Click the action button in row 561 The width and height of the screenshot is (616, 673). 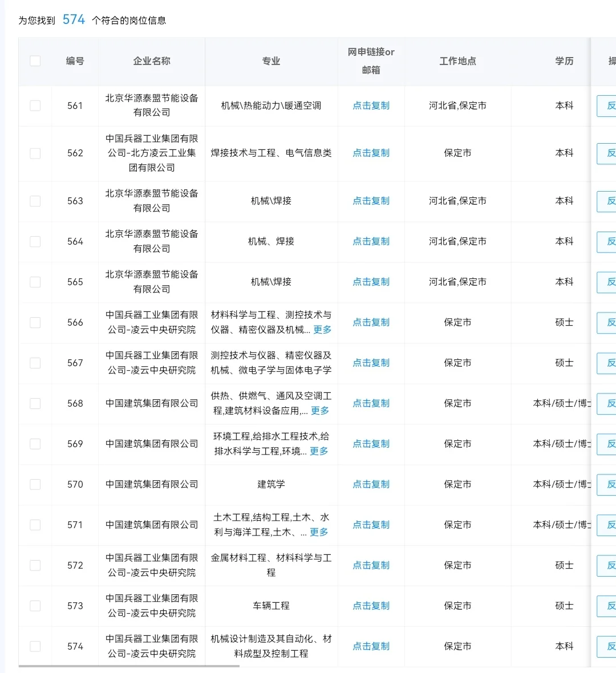(606, 106)
